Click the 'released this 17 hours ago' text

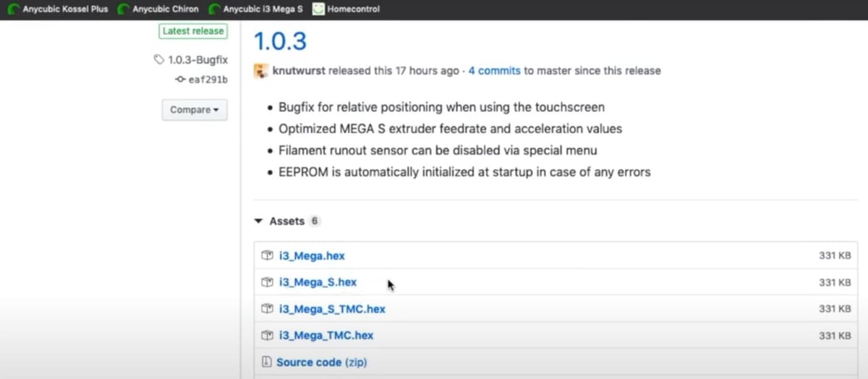coord(394,71)
